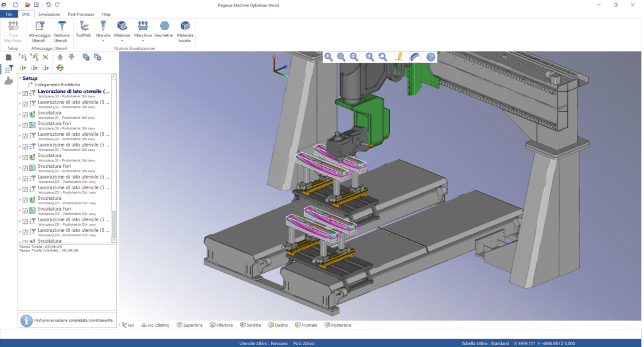Uncheck the Svuotatura Workpiece_DX checkbox

point(25,200)
